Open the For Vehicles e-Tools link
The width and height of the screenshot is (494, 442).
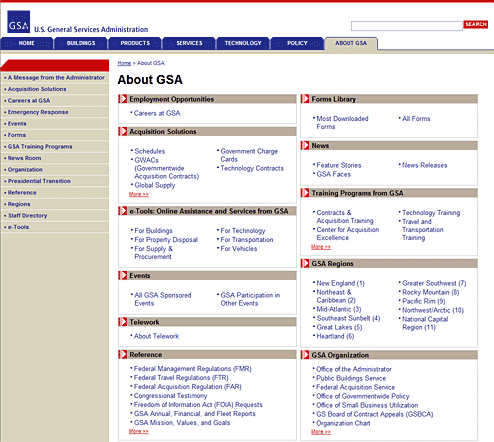(x=239, y=248)
